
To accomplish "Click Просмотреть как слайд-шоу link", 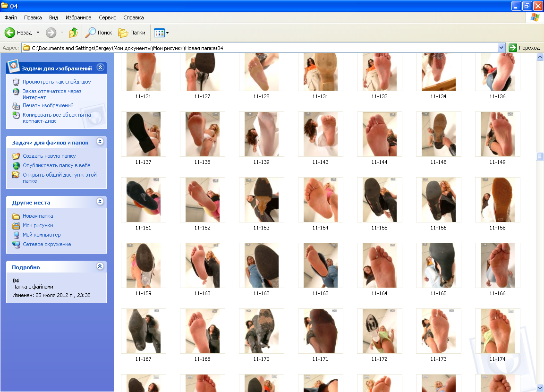I will (x=57, y=82).
